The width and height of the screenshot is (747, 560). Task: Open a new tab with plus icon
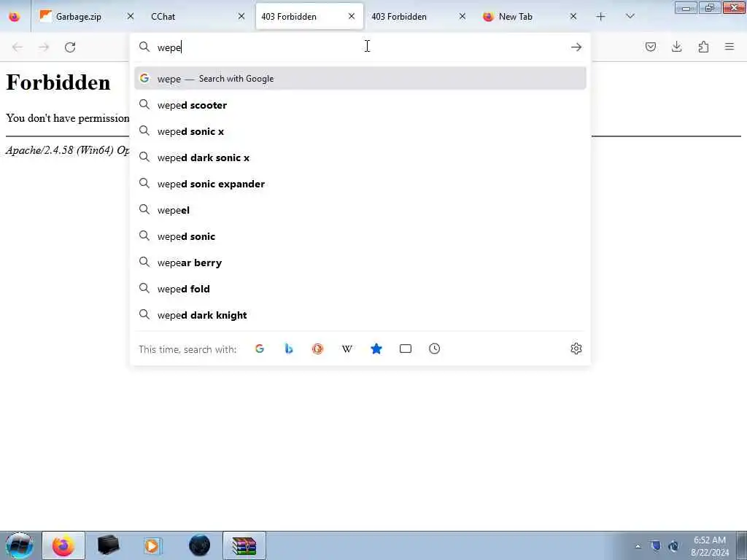(601, 17)
